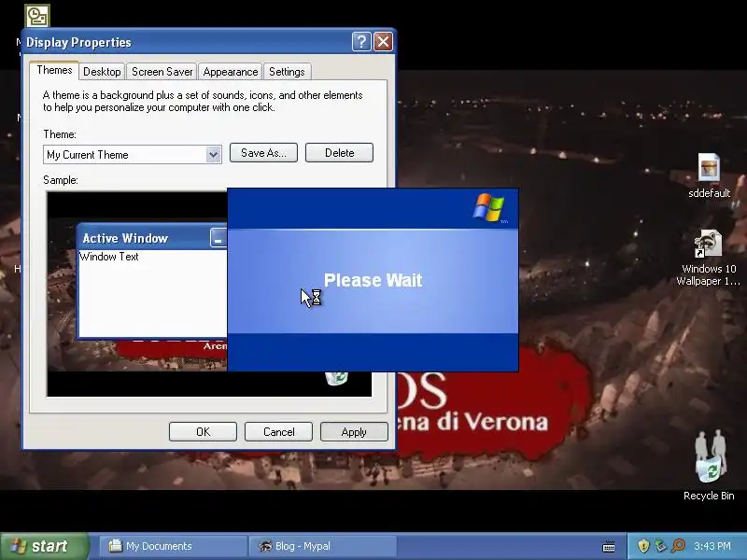Close the Display Properties dialog
Image resolution: width=747 pixels, height=560 pixels.
(384, 41)
